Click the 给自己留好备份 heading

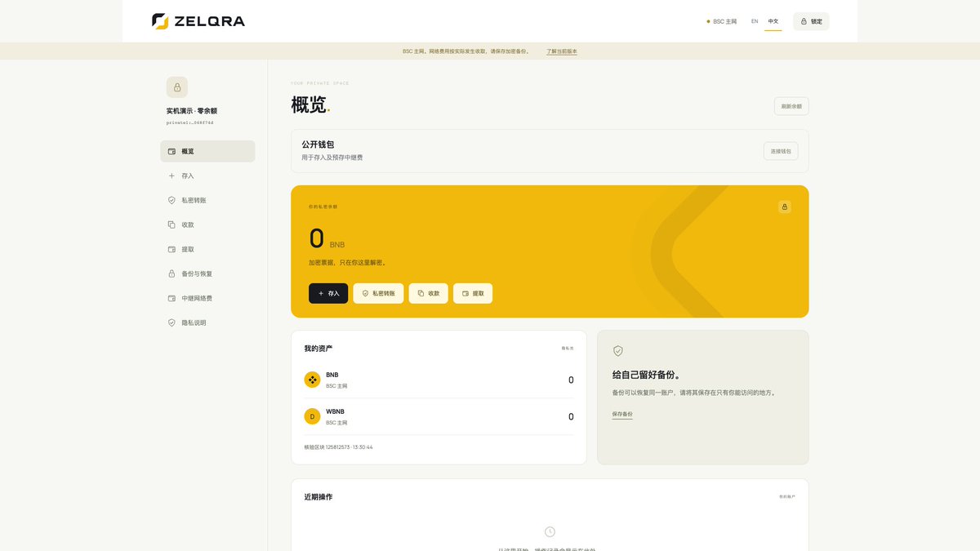coord(647,375)
